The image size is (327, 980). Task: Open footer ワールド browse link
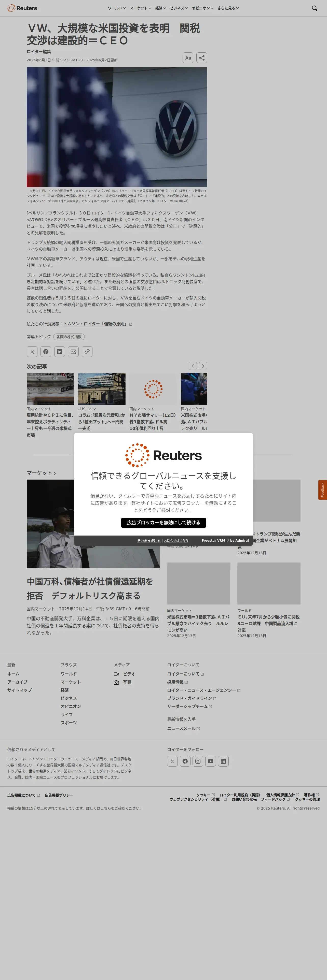[x=69, y=674]
